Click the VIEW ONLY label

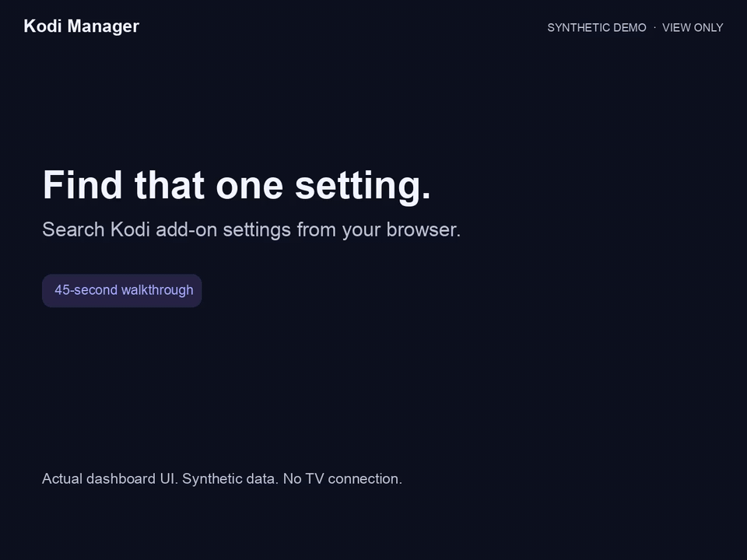click(693, 28)
